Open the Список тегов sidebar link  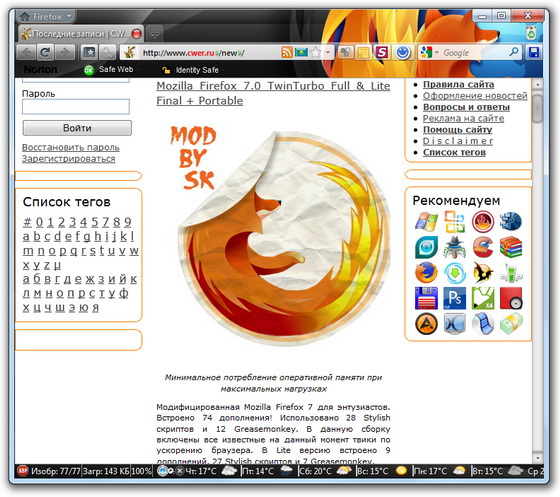point(454,152)
